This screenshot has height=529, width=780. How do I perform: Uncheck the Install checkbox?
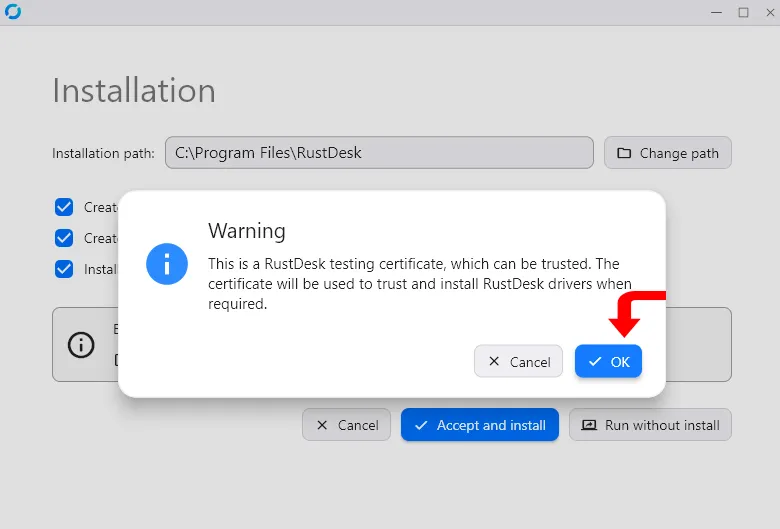tap(64, 269)
